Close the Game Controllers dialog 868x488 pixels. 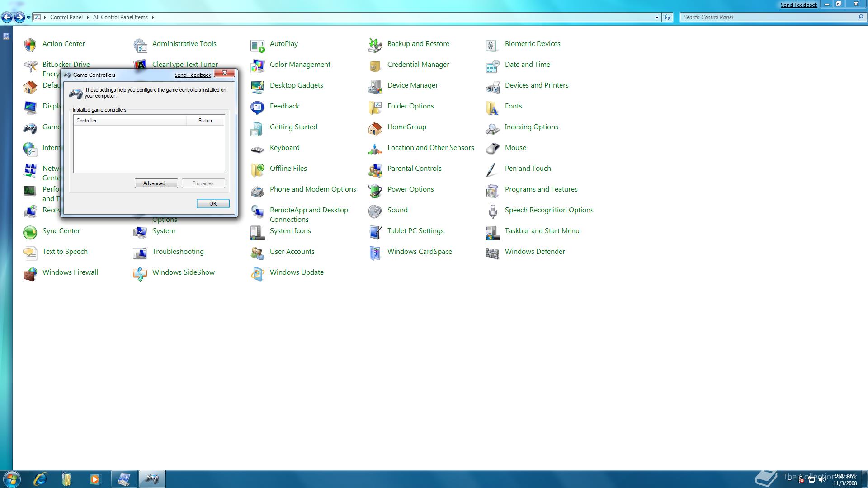point(224,73)
